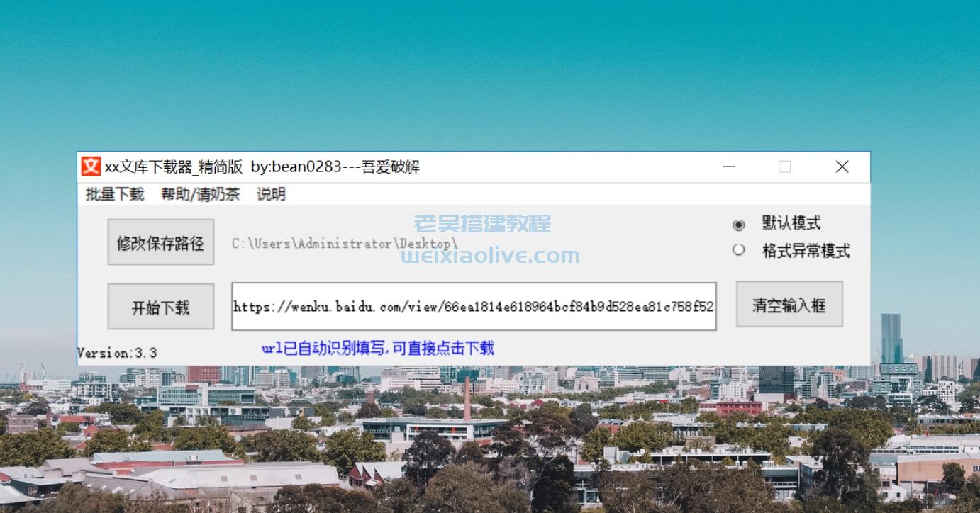Viewport: 980px width, 513px height.
Task: Click the red 文 app icon in title bar
Action: 91,167
